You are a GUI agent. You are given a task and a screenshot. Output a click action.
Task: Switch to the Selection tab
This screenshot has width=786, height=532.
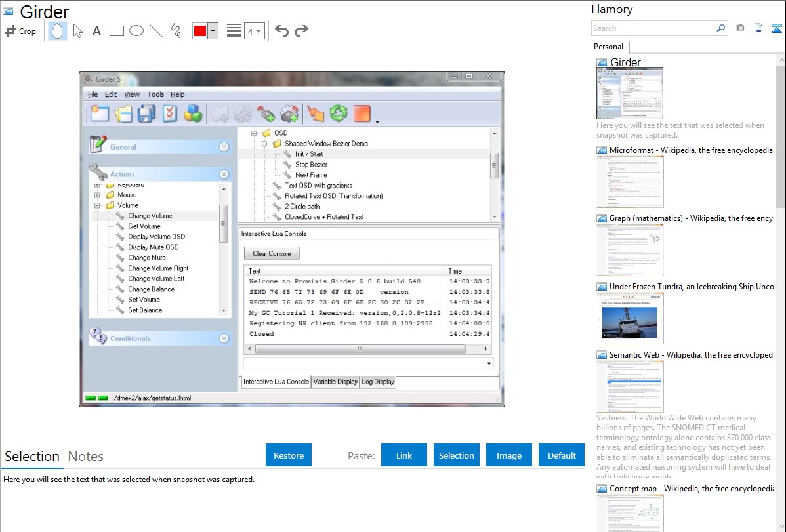pyautogui.click(x=32, y=457)
